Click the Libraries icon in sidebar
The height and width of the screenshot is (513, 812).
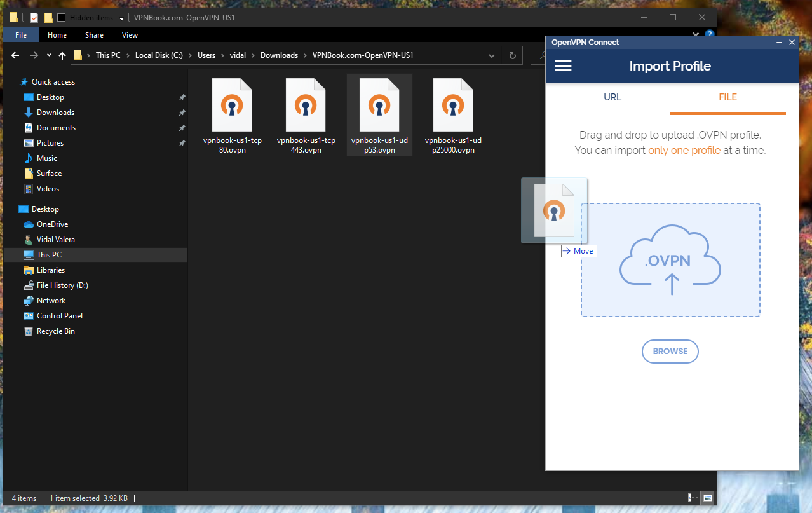pyautogui.click(x=28, y=270)
